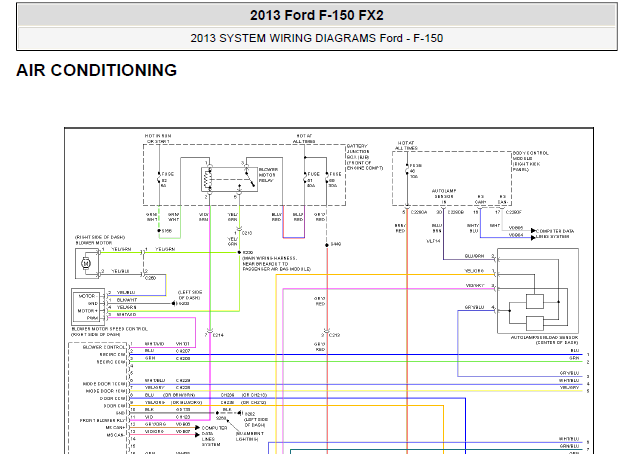Select the 'MAIN WIRING HARNESS' location note
The width and height of the screenshot is (635, 454).
[276, 263]
